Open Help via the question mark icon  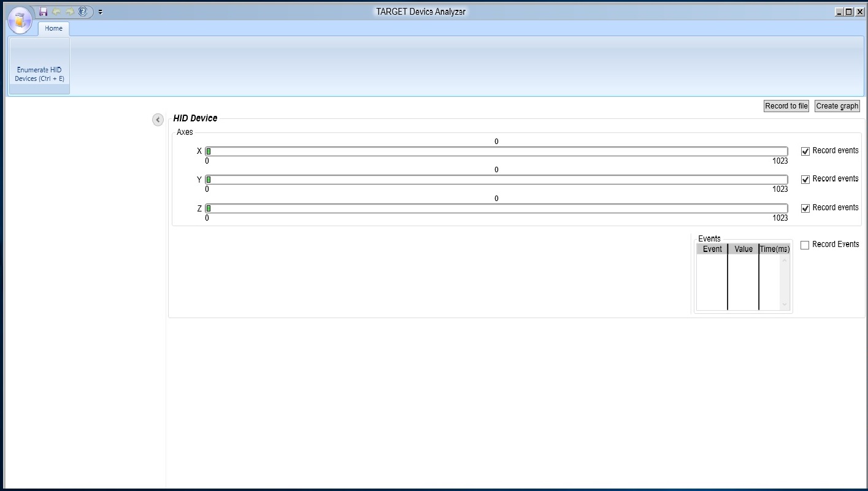point(83,11)
